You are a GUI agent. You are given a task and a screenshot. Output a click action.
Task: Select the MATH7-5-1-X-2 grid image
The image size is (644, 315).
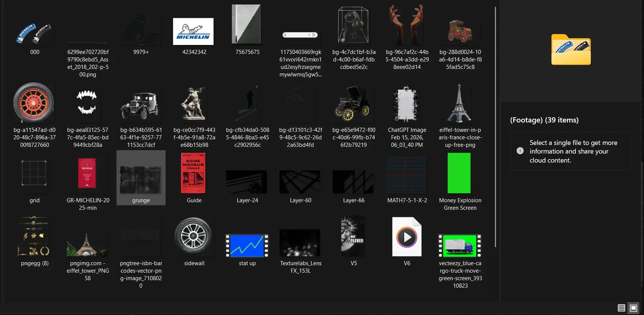[x=407, y=175]
